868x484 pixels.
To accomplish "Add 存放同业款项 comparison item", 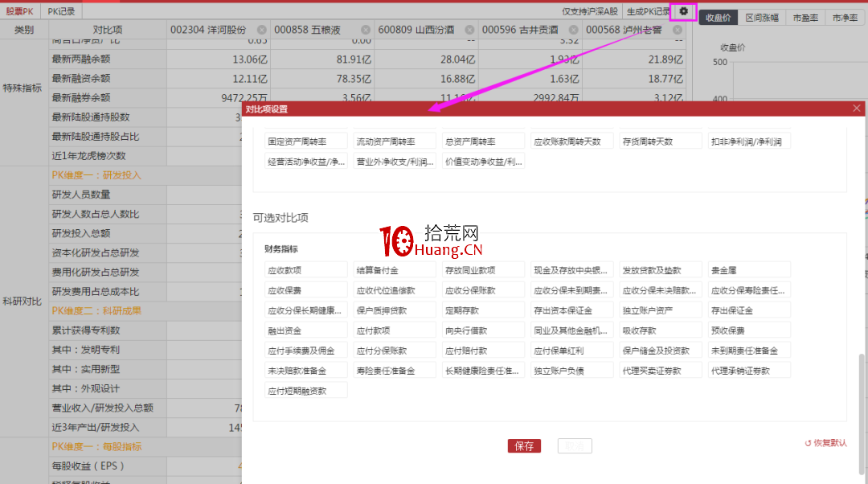I will coord(483,270).
